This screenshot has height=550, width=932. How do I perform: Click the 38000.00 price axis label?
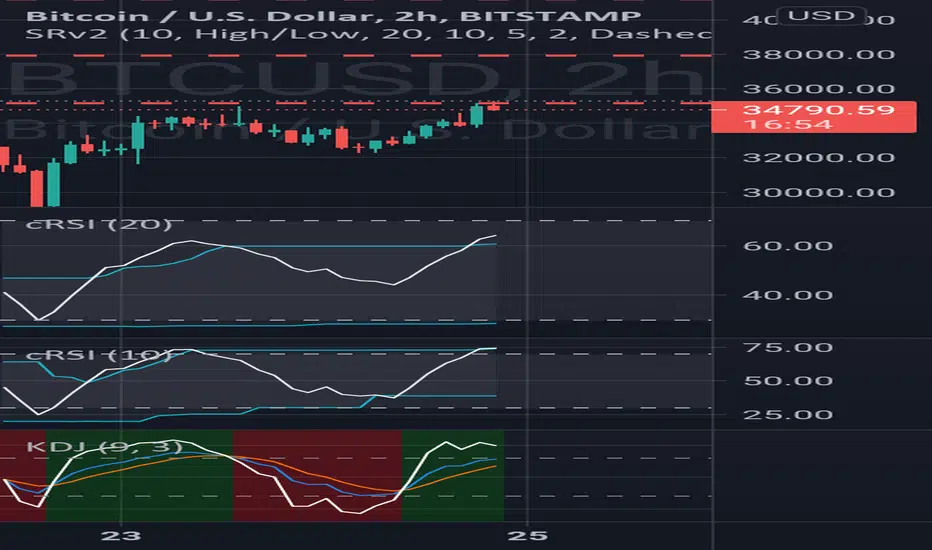click(x=818, y=55)
